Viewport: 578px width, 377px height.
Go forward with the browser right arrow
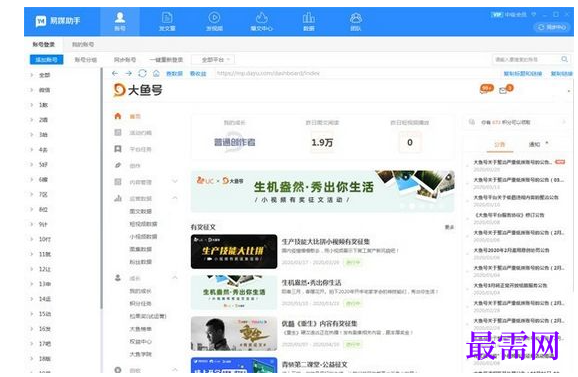pos(128,73)
